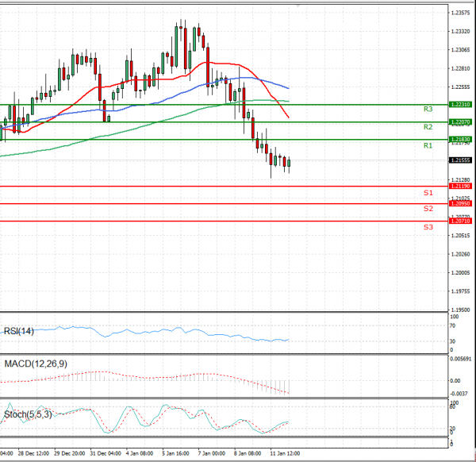This screenshot has height=462, width=476.
Task: Click the 8 Jan 08:00 time label
Action: [x=248, y=453]
